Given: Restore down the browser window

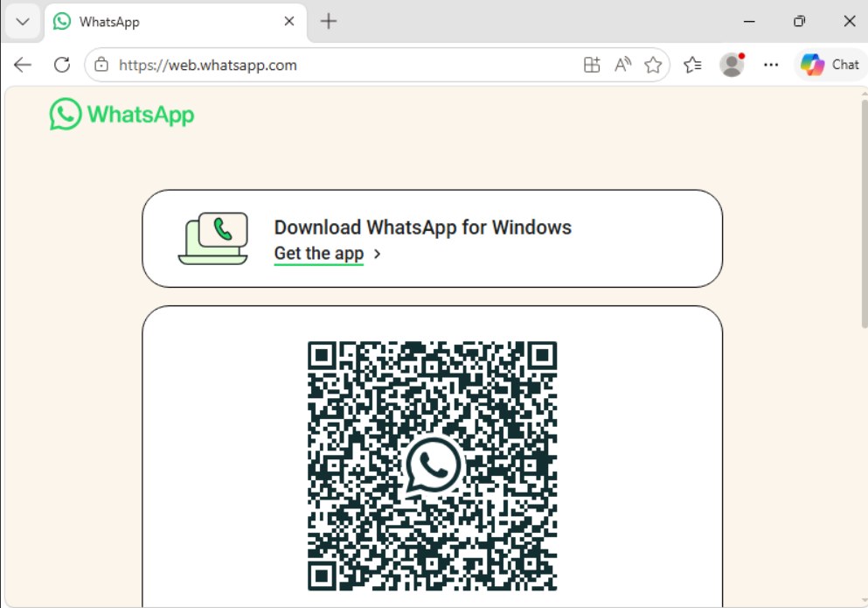Looking at the screenshot, I should click(x=799, y=22).
